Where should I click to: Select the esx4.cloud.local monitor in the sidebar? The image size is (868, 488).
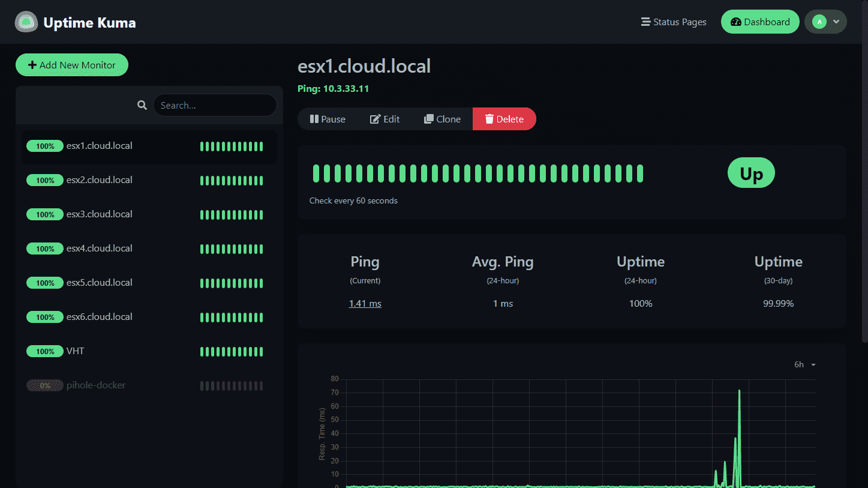(x=100, y=248)
